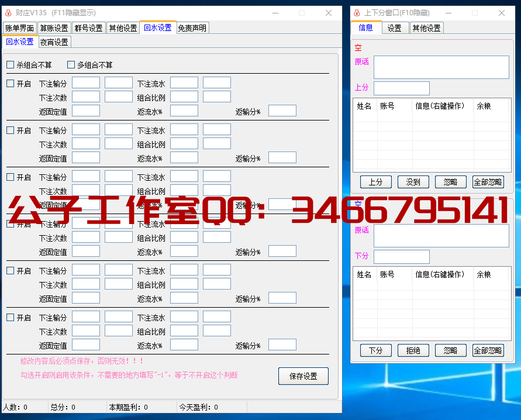The height and width of the screenshot is (420, 521).
Task: Focus first group's 返流水% field
Action: (184, 111)
